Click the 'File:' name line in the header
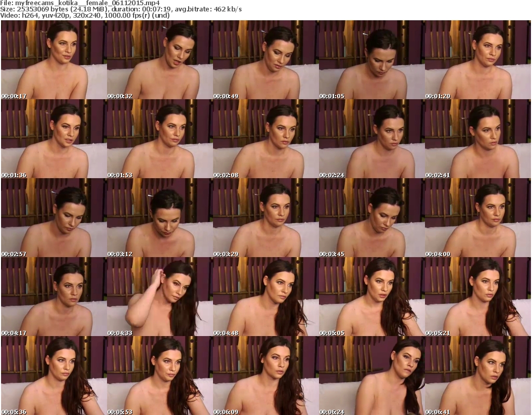 tap(80, 3)
